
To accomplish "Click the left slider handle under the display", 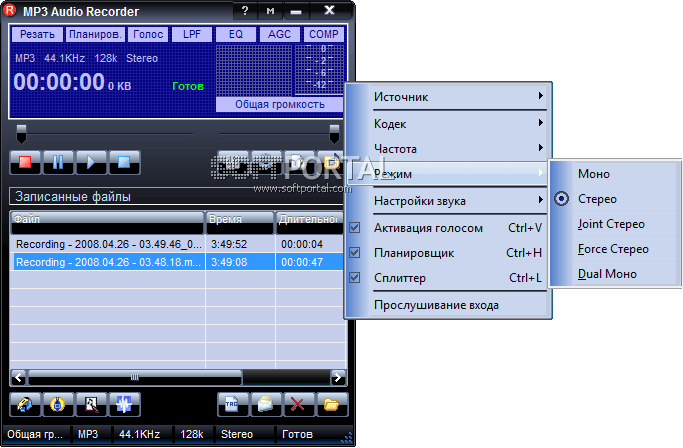I will [21, 134].
